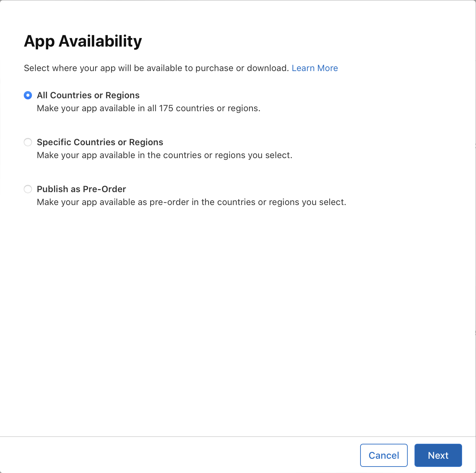Click the Specific Countries or Regions label
The width and height of the screenshot is (476, 473).
[x=100, y=142]
